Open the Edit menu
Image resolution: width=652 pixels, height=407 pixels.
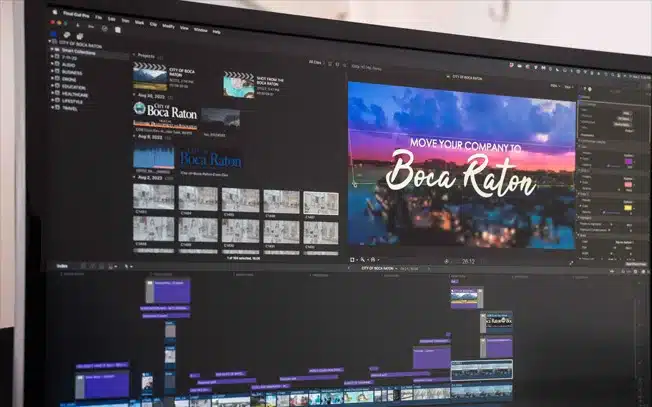coord(111,19)
